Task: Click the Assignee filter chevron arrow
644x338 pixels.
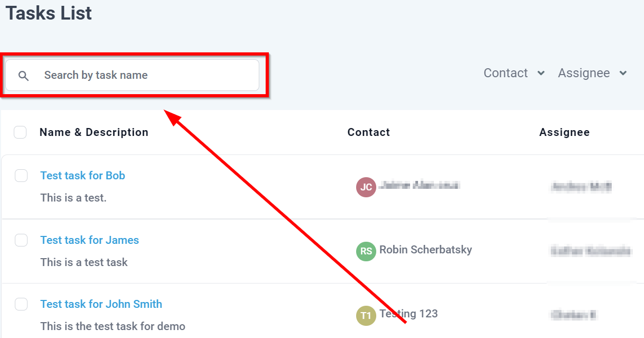Action: pyautogui.click(x=623, y=74)
